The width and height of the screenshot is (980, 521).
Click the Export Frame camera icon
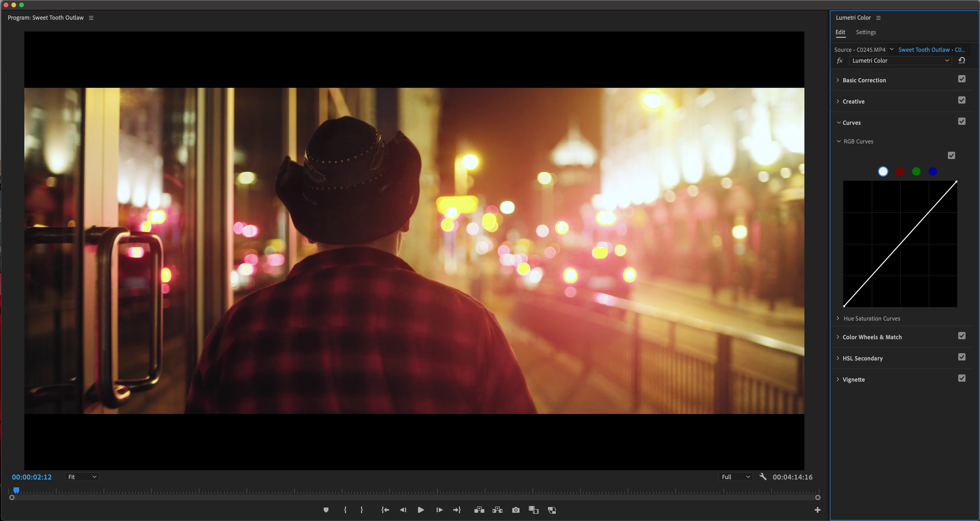tap(515, 510)
